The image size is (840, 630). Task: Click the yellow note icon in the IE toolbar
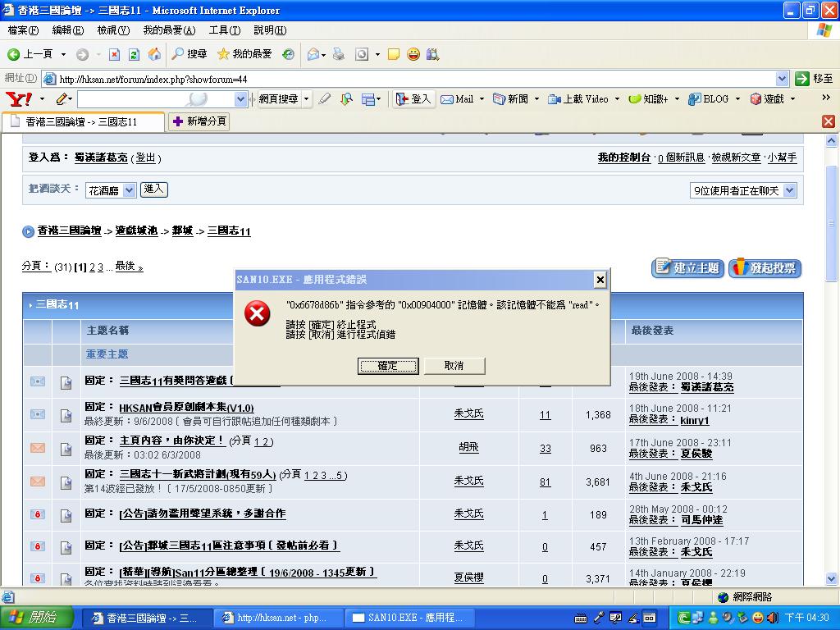click(394, 54)
